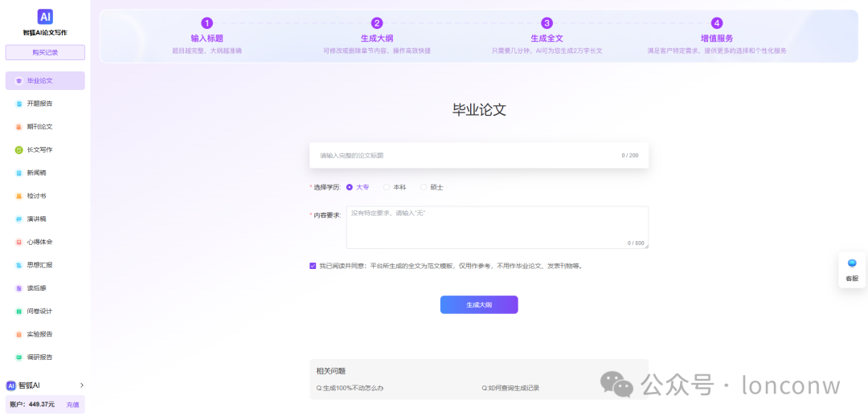
Task: Click the 内容要求 text area
Action: click(497, 227)
